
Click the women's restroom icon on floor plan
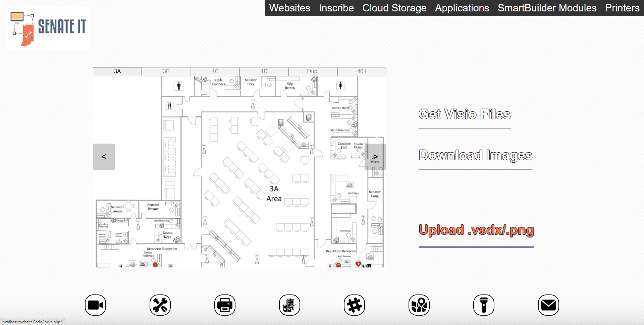(340, 86)
